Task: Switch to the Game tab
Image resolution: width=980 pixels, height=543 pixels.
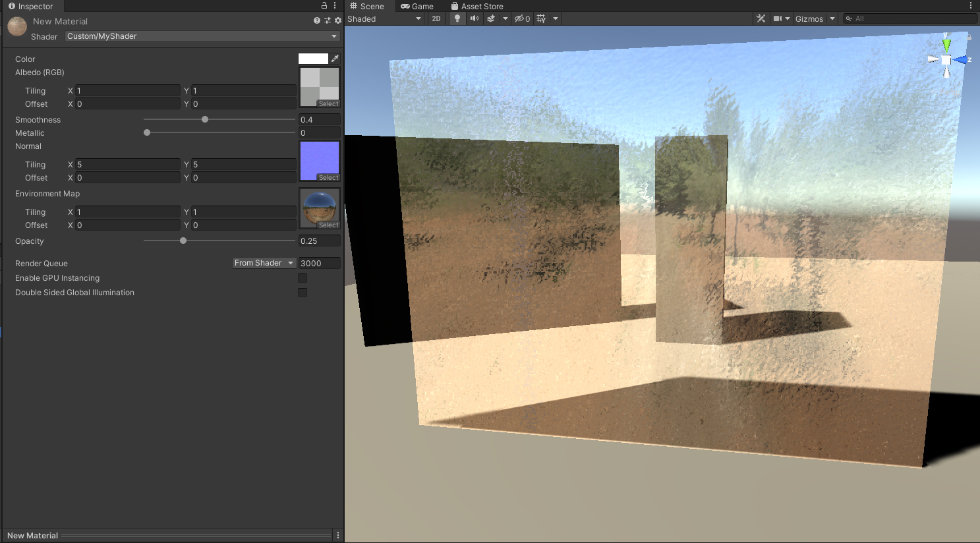Action: coord(417,6)
